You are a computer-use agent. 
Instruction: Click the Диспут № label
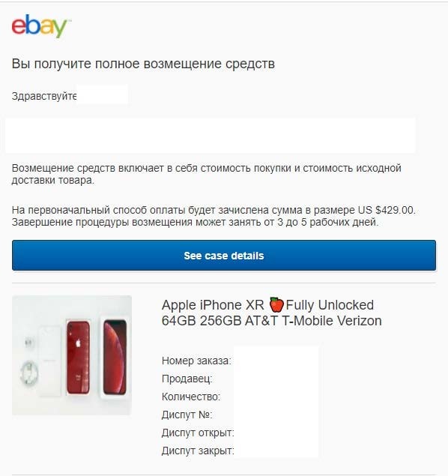187,415
